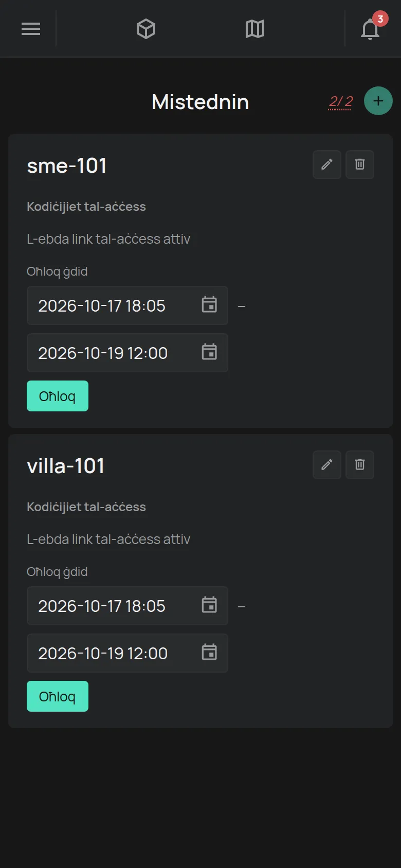
Task: Open calendar picker for villa-101 start date
Action: [209, 605]
